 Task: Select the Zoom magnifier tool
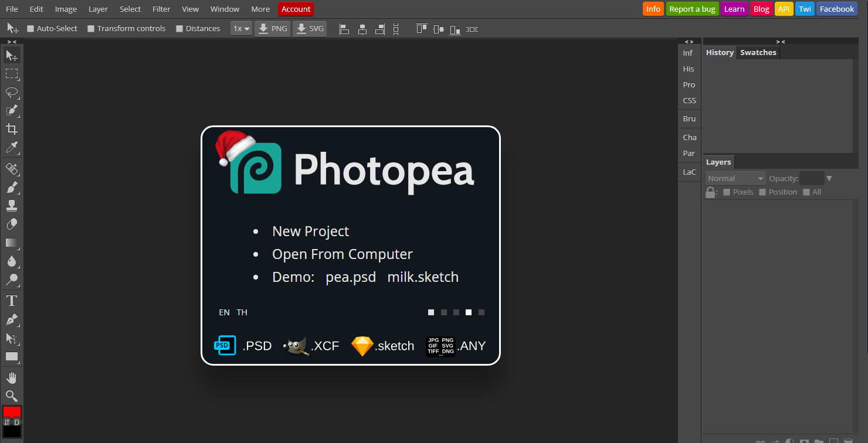pos(12,396)
